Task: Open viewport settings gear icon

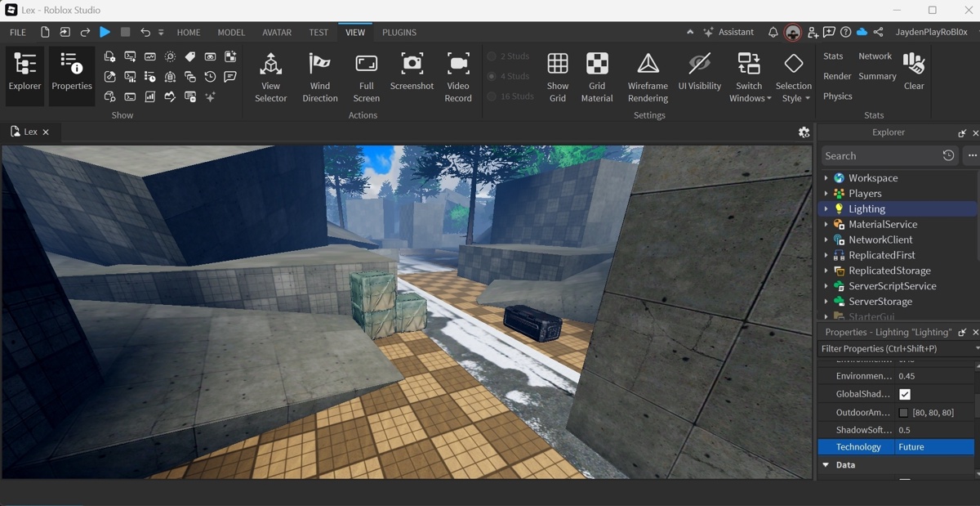Action: click(x=804, y=132)
